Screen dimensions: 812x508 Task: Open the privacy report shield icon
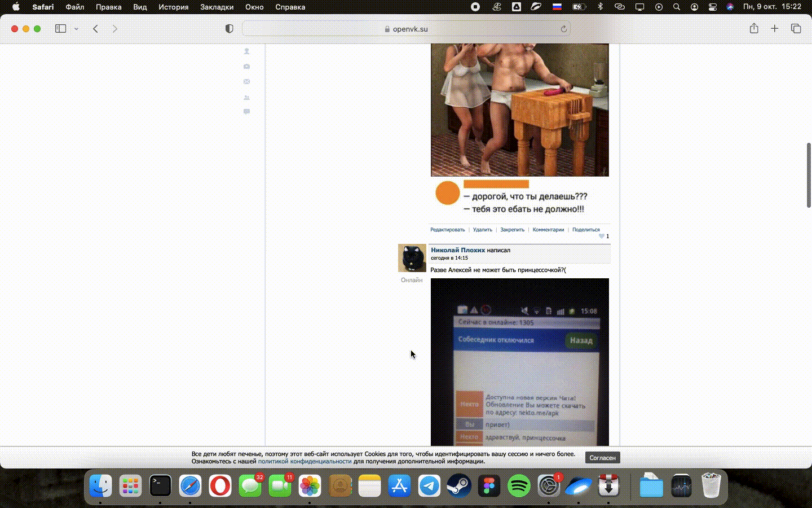[229, 29]
